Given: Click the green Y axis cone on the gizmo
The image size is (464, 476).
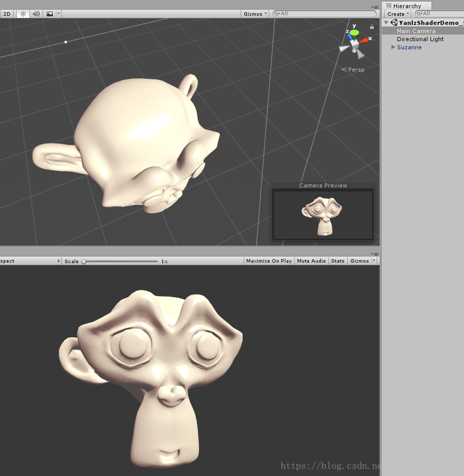Looking at the screenshot, I should pos(354,33).
